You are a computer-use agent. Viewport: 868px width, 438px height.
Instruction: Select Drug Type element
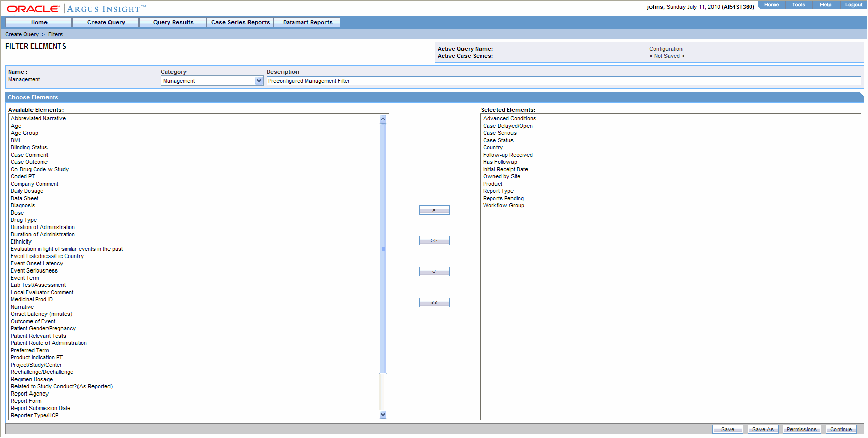pos(24,220)
